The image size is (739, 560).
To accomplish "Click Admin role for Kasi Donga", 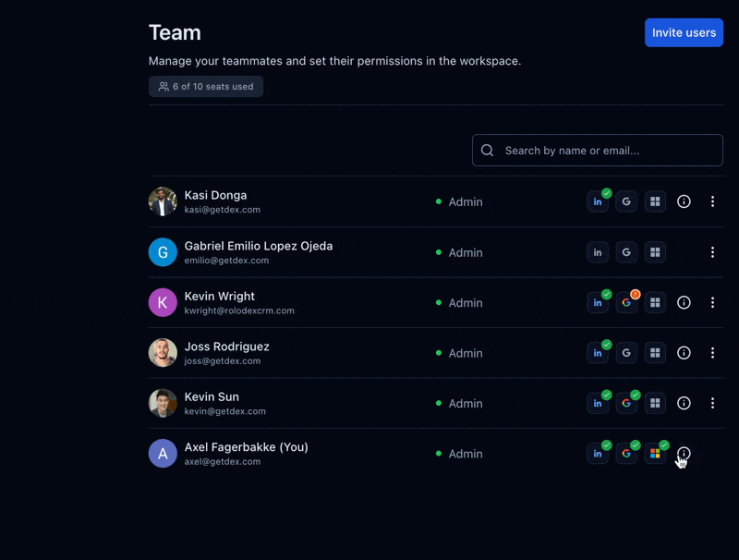I will (466, 201).
